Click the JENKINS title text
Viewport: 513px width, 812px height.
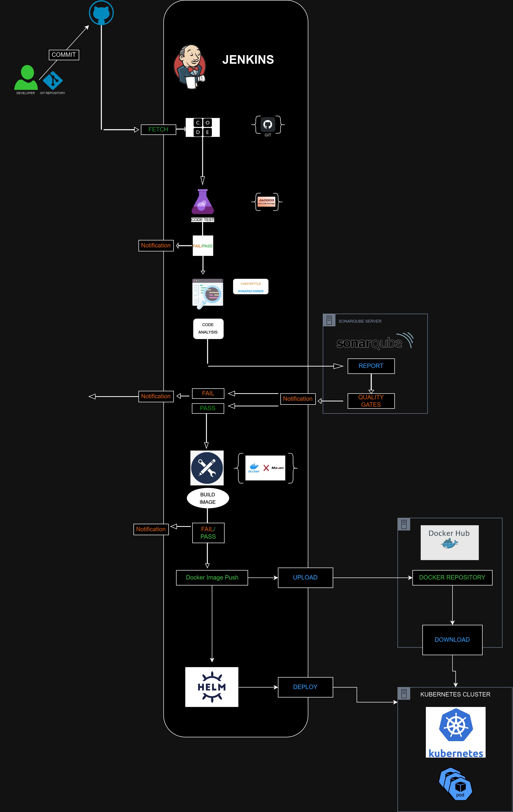pyautogui.click(x=248, y=60)
